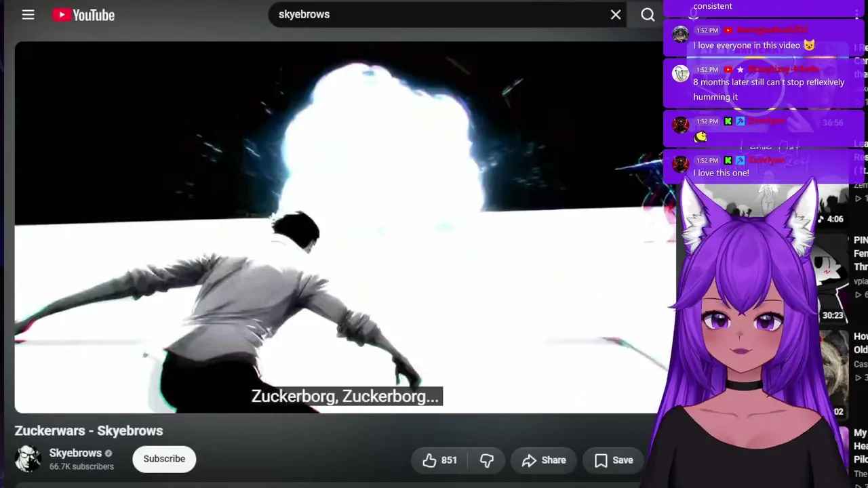Like the video with thumbs up
Image resolution: width=868 pixels, height=488 pixels.
[x=439, y=460]
